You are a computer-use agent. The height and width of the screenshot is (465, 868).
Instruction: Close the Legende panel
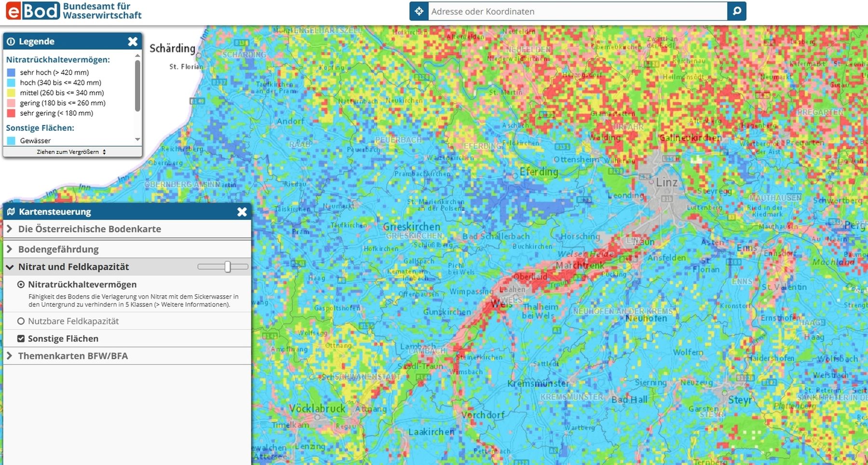133,41
